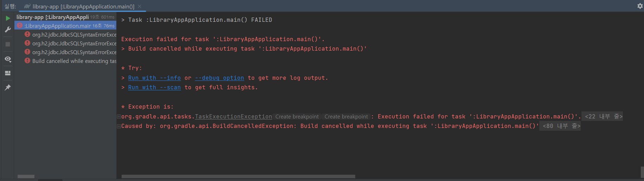The height and width of the screenshot is (181, 644).
Task: Click the error icon on the task node
Action: pyautogui.click(x=20, y=25)
